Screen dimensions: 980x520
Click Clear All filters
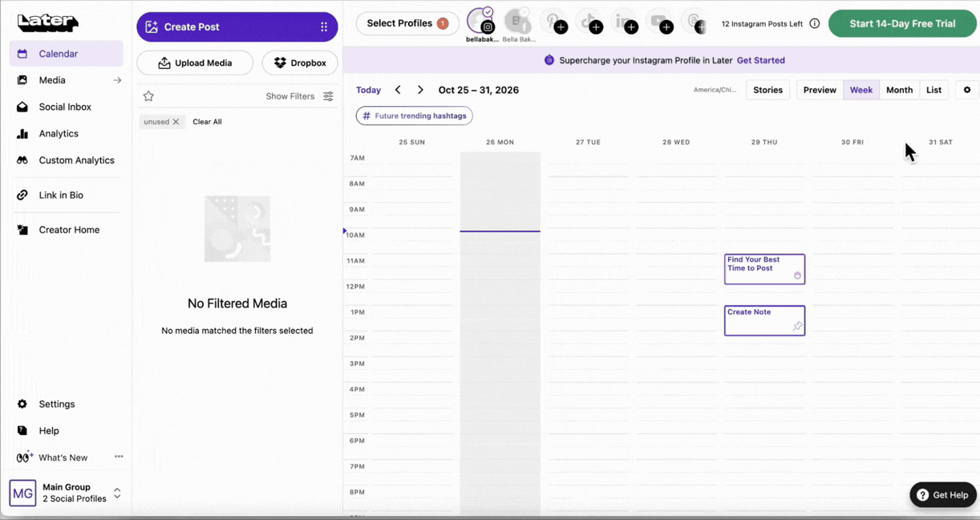207,122
